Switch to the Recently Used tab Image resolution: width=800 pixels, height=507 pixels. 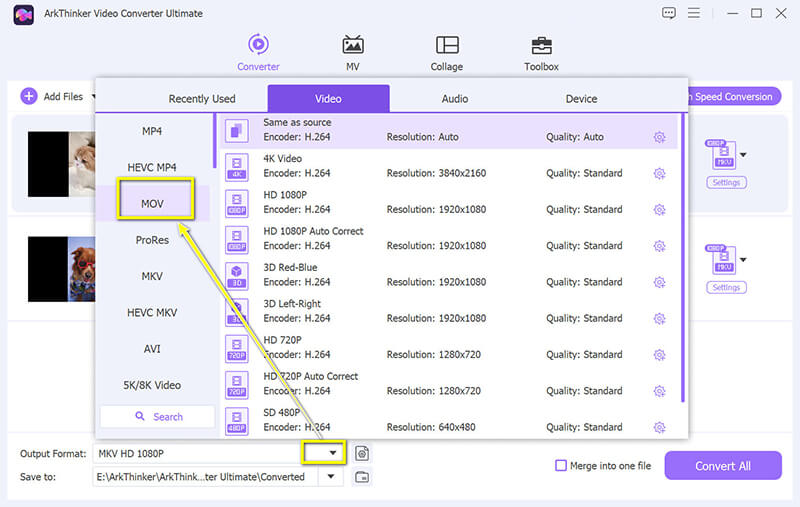(x=202, y=98)
